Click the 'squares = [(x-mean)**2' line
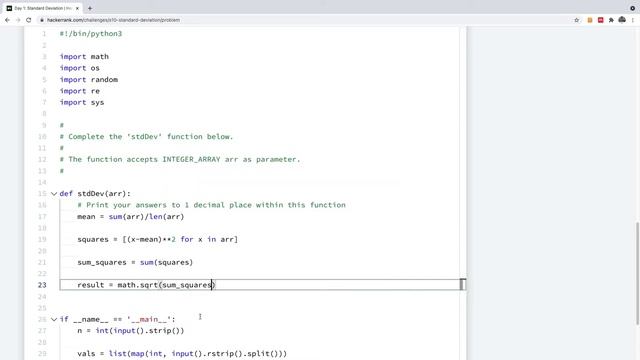Image resolution: width=640 pixels, height=360 pixels. click(158, 240)
